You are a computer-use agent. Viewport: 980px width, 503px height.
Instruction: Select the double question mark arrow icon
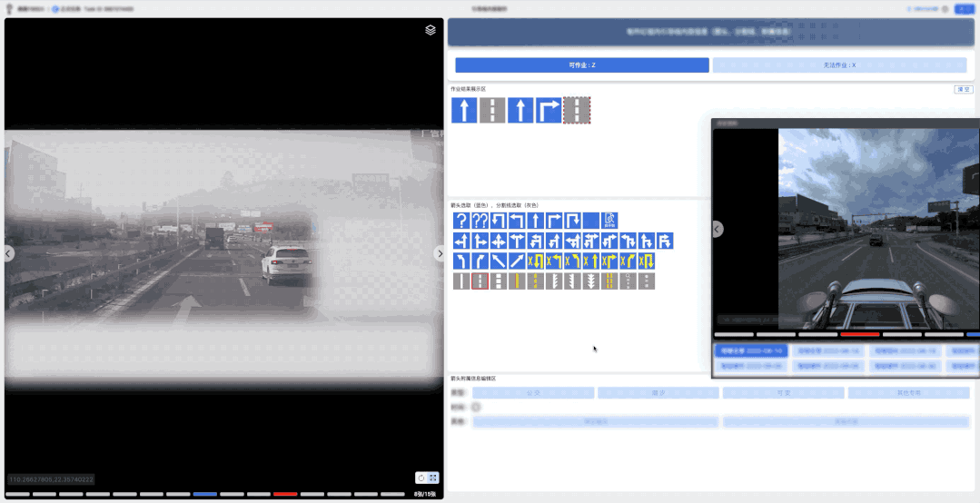coord(480,221)
